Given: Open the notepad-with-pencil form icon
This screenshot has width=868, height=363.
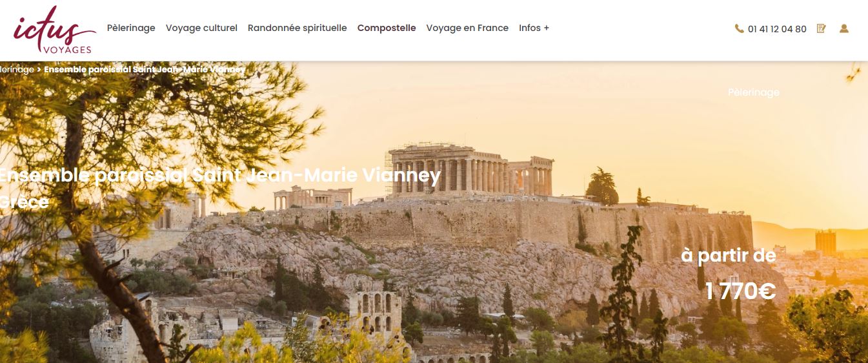Looking at the screenshot, I should coord(822,28).
